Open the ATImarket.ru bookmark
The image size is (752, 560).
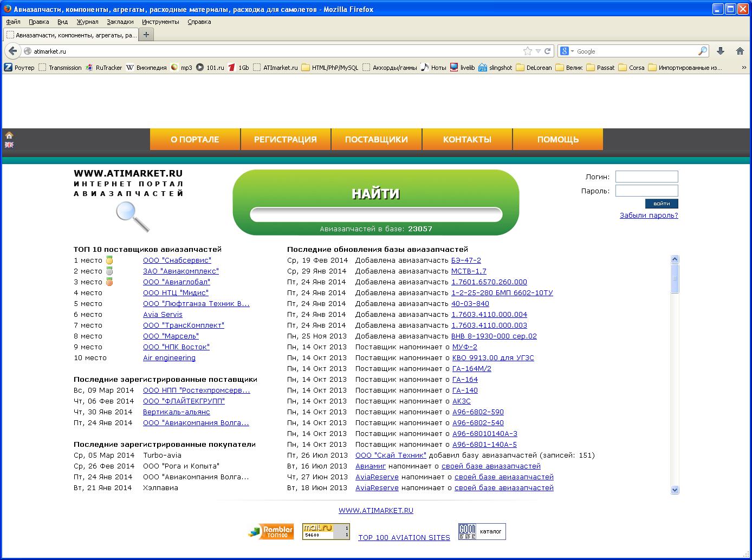point(275,68)
